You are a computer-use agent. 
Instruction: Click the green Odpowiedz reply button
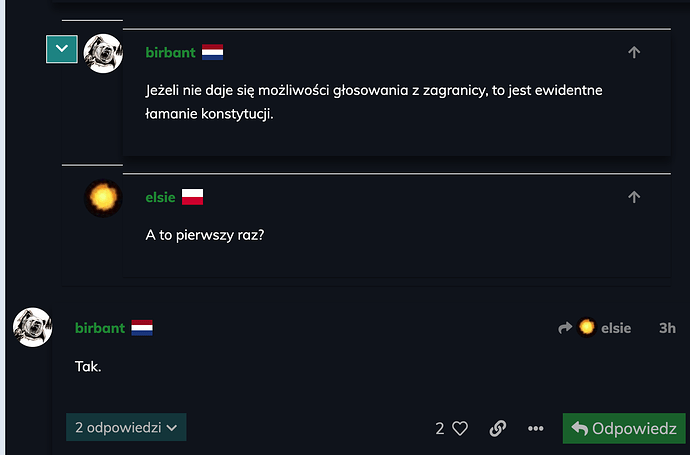click(624, 428)
